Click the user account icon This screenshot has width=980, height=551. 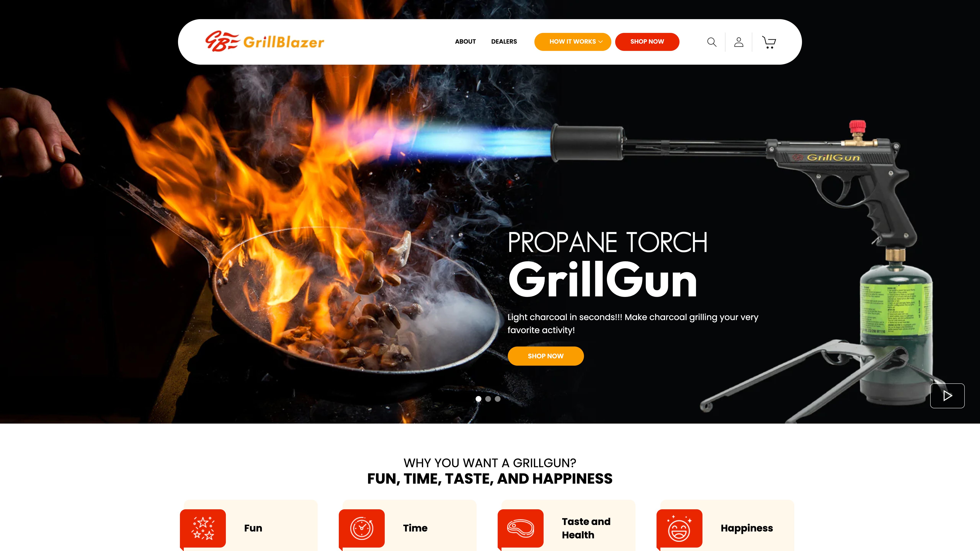[x=738, y=42]
